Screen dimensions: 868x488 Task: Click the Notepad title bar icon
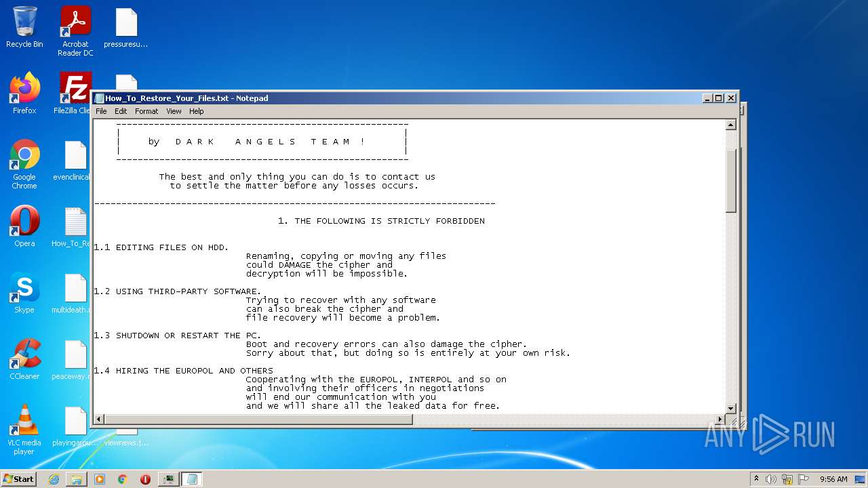pos(99,98)
